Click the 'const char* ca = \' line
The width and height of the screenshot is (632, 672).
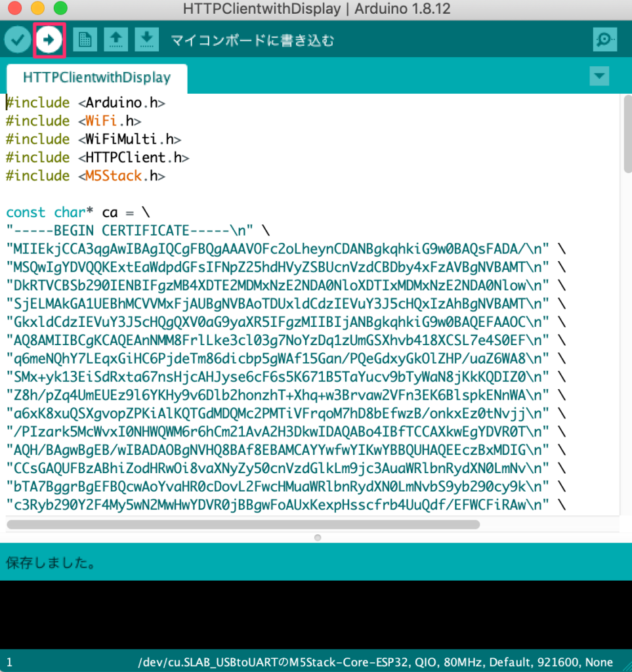click(78, 213)
